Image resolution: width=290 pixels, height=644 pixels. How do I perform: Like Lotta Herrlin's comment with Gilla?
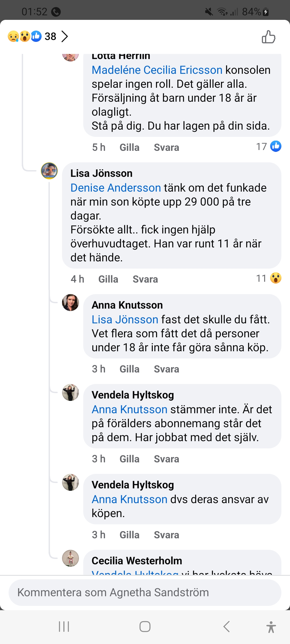[x=129, y=148]
